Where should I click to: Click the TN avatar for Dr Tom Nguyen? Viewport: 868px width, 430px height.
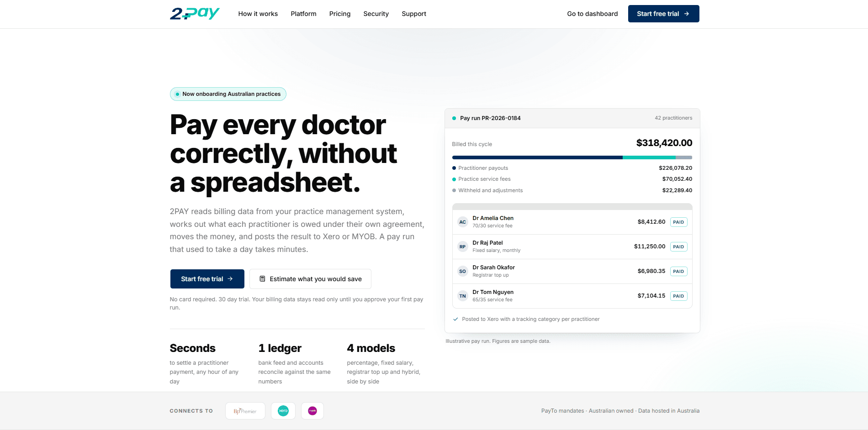[463, 296]
